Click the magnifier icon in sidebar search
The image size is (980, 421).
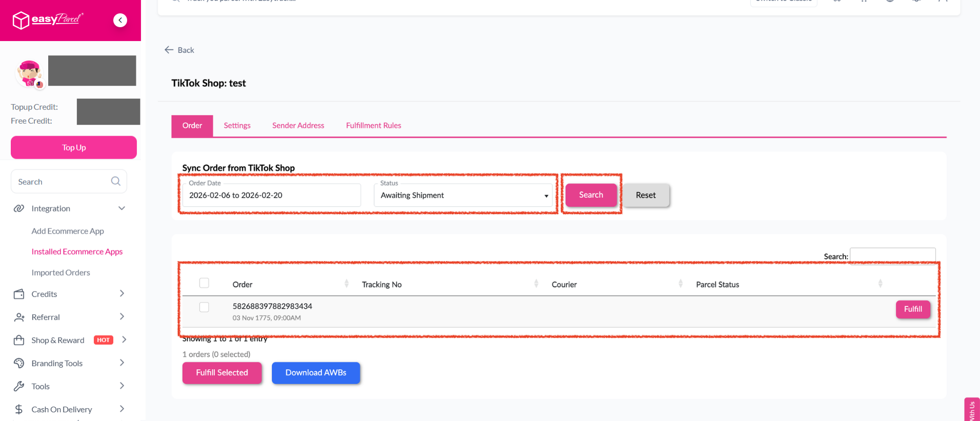click(116, 181)
